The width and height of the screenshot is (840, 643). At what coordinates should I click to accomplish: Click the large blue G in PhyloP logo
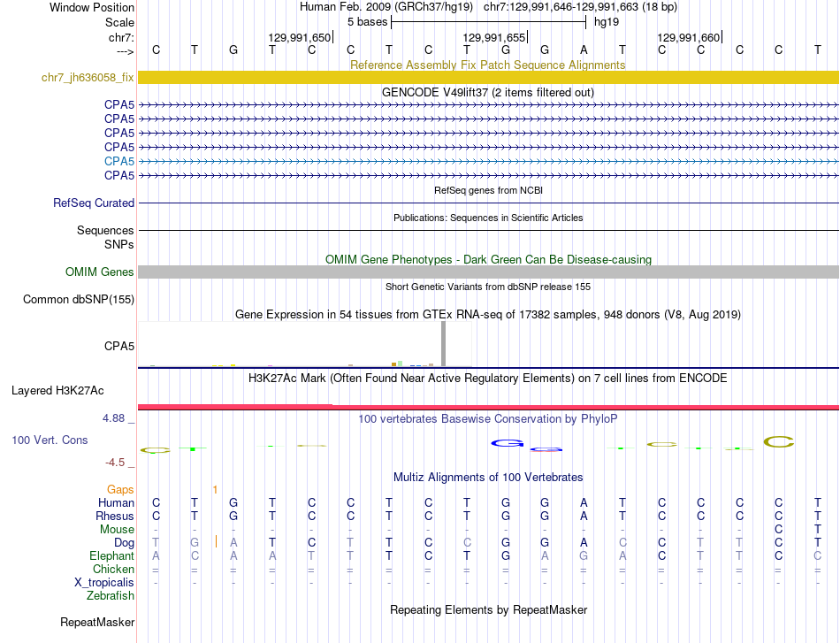508,443
